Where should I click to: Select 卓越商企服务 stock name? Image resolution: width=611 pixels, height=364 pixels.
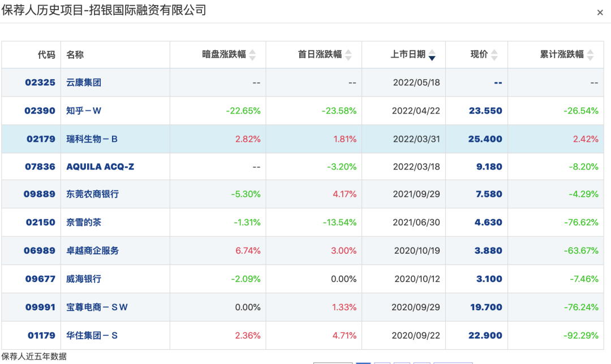click(x=92, y=250)
